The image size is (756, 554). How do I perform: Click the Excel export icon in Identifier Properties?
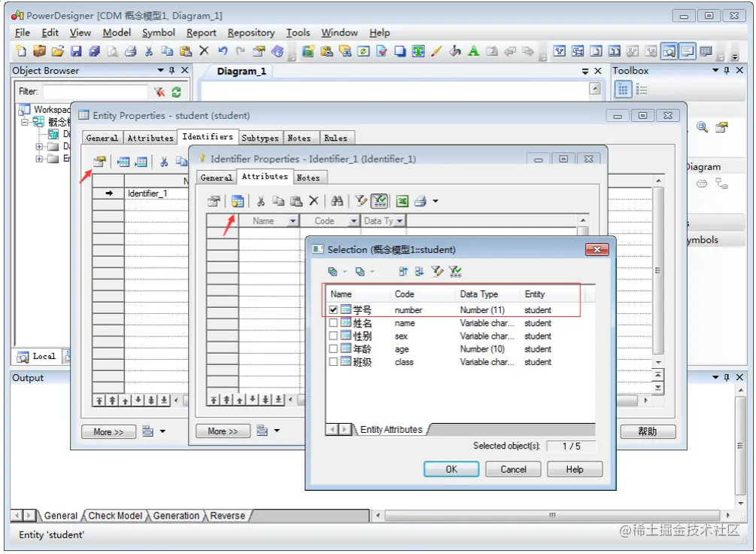click(x=402, y=201)
